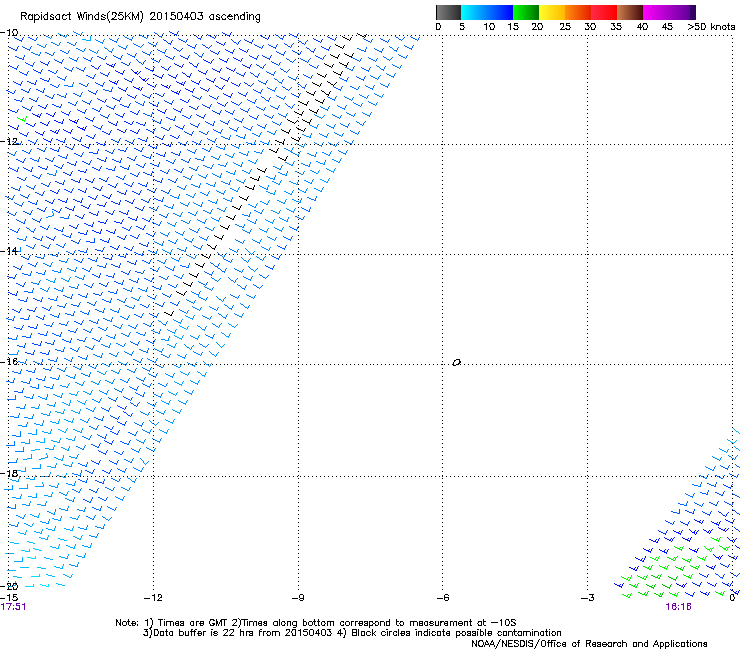This screenshot has width=740, height=650.
Task: Click the latitude label '-14'
Action: click(9, 251)
